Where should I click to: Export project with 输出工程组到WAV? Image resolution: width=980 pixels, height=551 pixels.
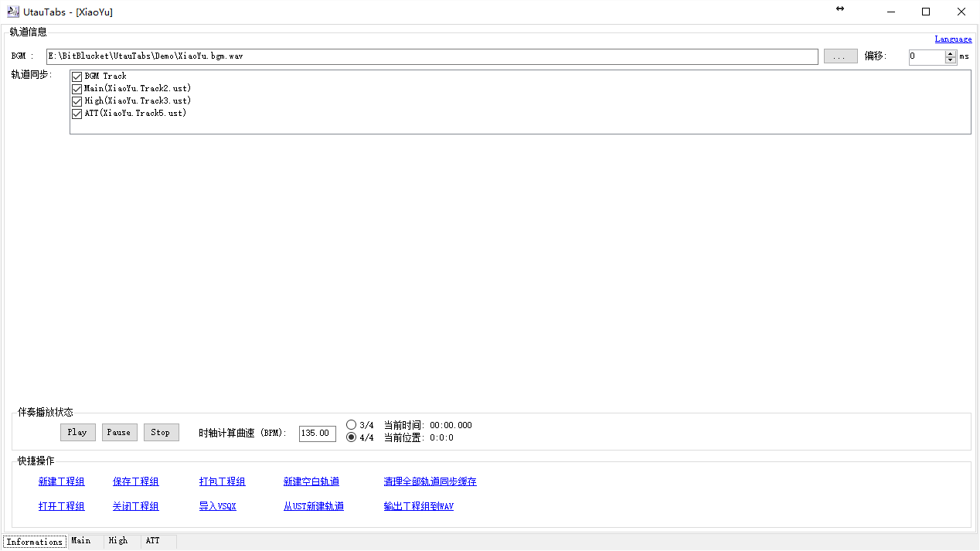419,506
